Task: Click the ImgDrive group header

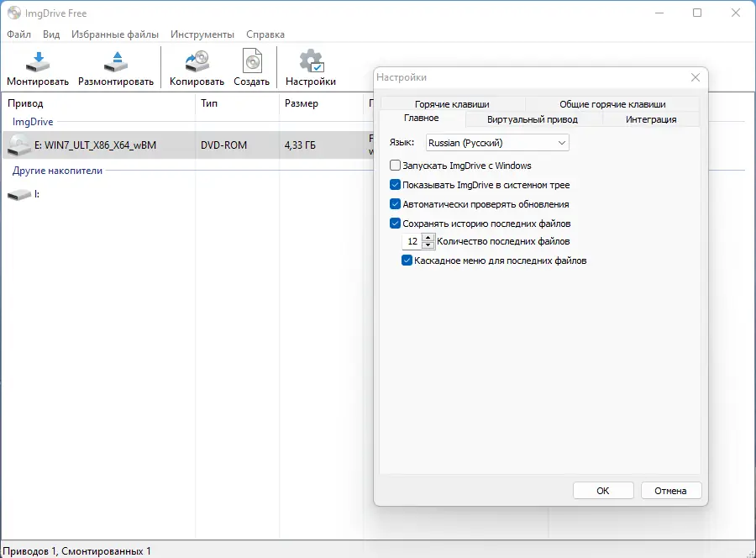Action: tap(33, 122)
